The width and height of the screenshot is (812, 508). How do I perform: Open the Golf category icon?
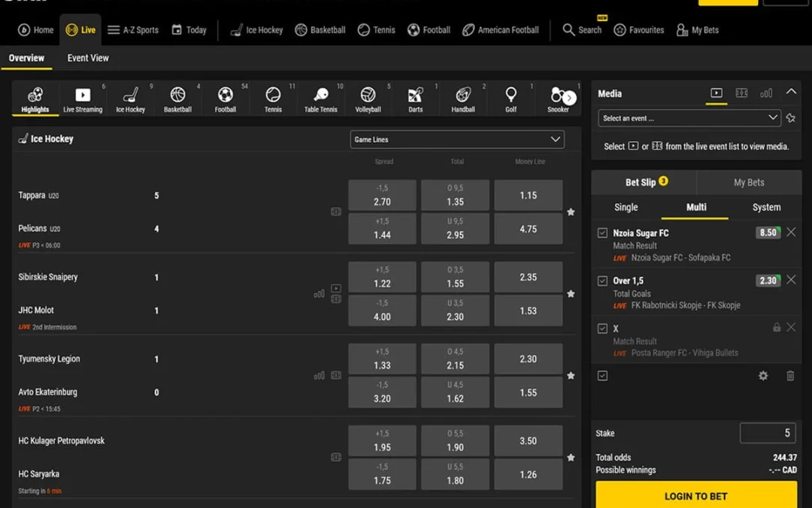tap(511, 94)
